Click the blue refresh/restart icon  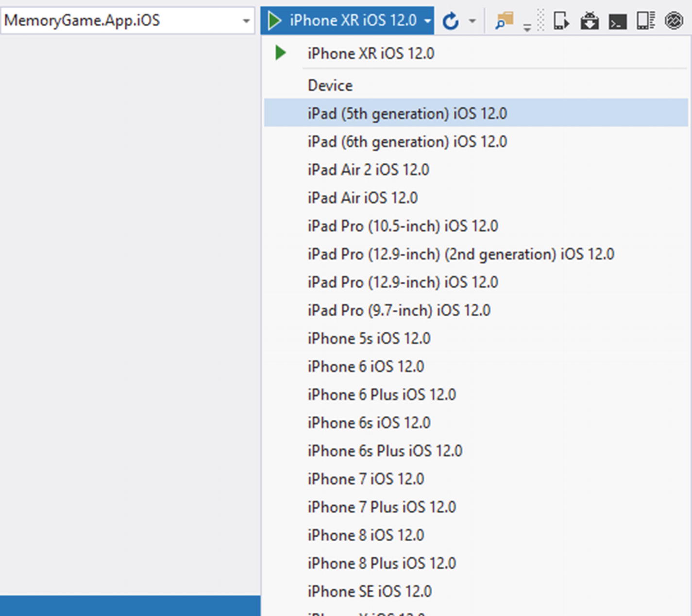[x=451, y=21]
